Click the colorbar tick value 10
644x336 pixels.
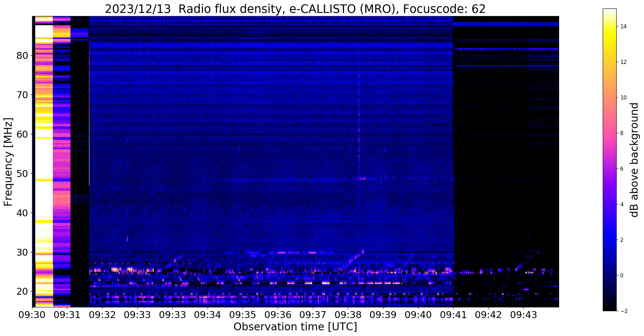(623, 98)
